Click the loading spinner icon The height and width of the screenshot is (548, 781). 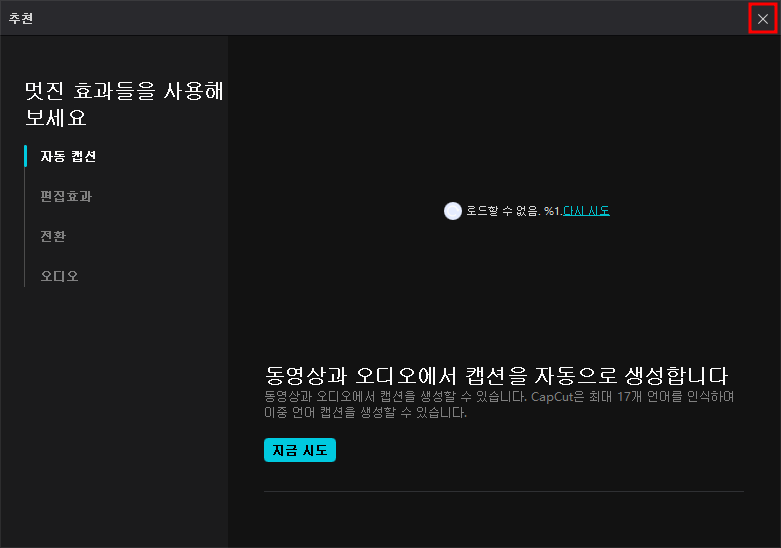[x=453, y=211]
